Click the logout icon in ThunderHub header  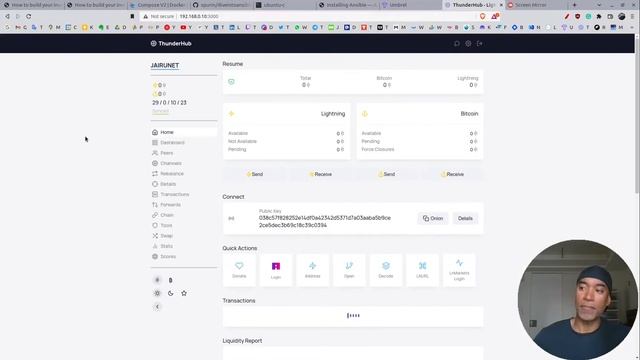click(480, 43)
